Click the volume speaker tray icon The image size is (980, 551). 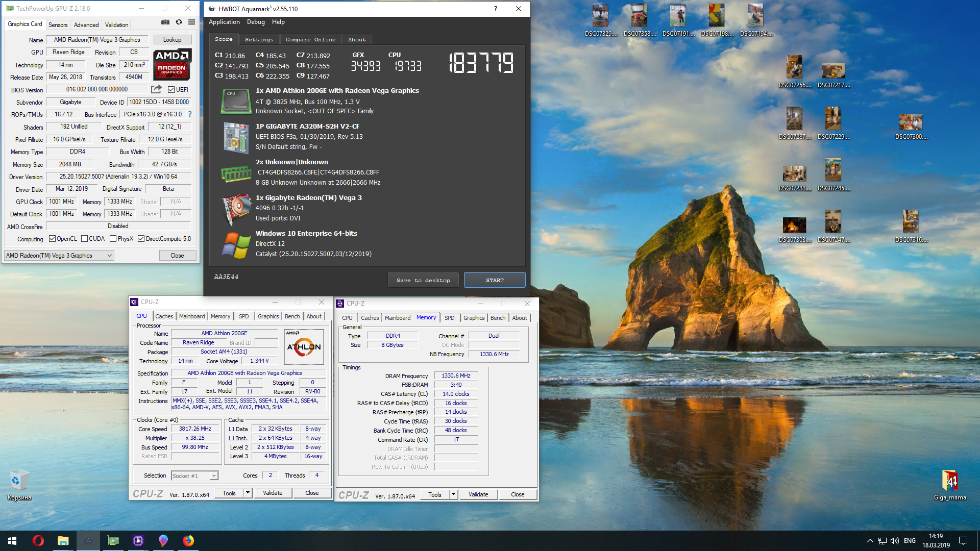pyautogui.click(x=894, y=541)
